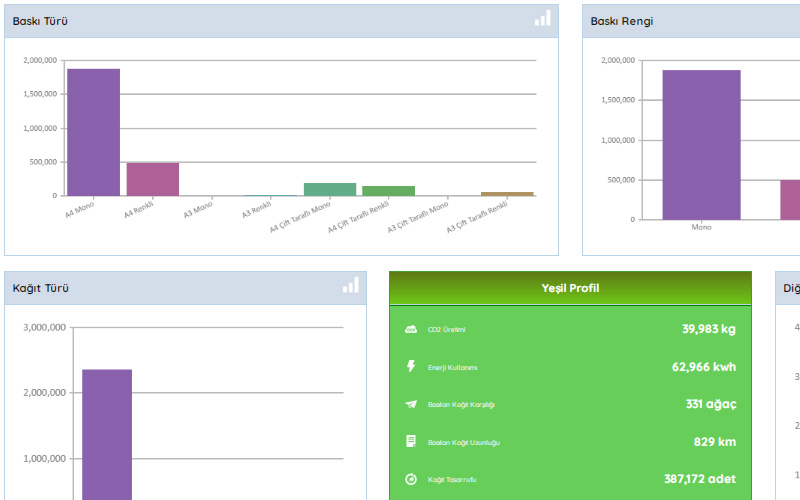Click the 331 ağaç value
The width and height of the screenshot is (800, 500).
tap(711, 404)
